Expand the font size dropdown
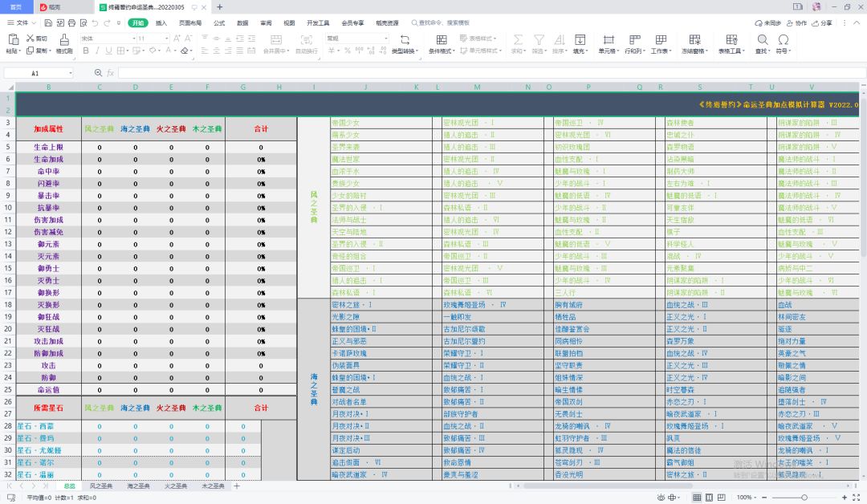 (165, 38)
